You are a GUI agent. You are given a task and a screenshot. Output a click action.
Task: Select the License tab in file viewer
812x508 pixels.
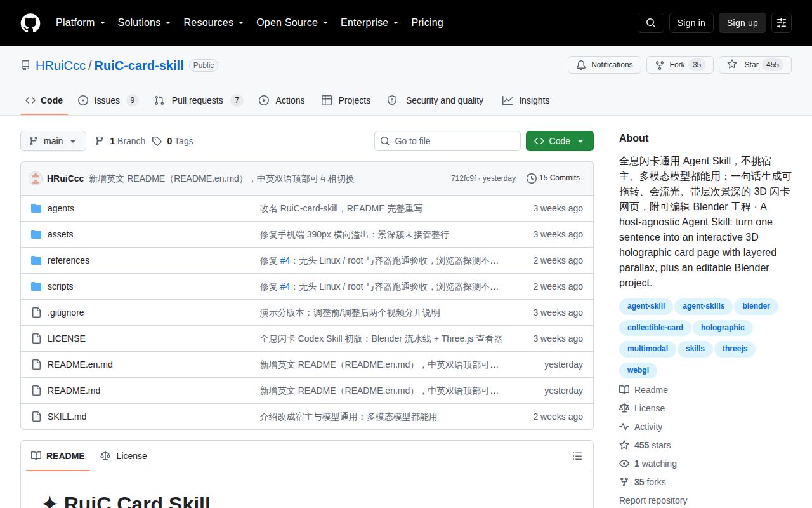tap(124, 456)
